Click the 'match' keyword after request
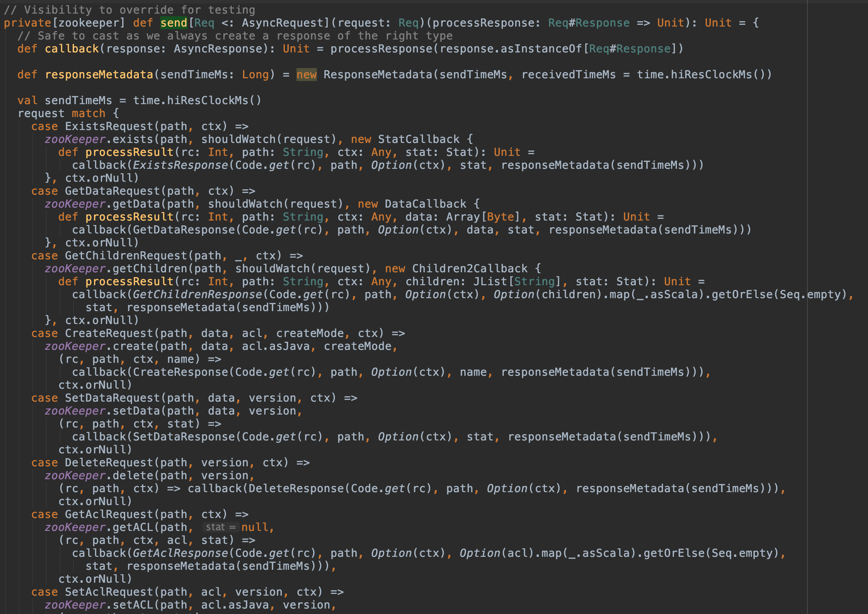 click(x=89, y=113)
